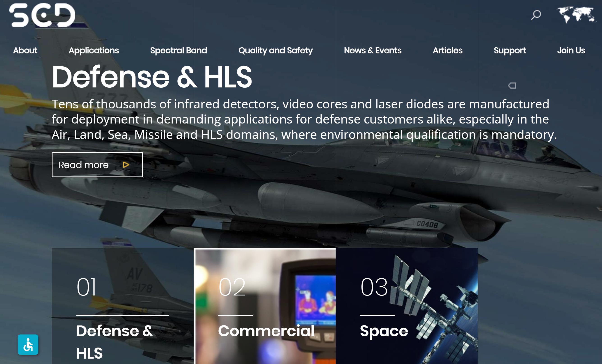
Task: Open the About menu
Action: tap(25, 50)
